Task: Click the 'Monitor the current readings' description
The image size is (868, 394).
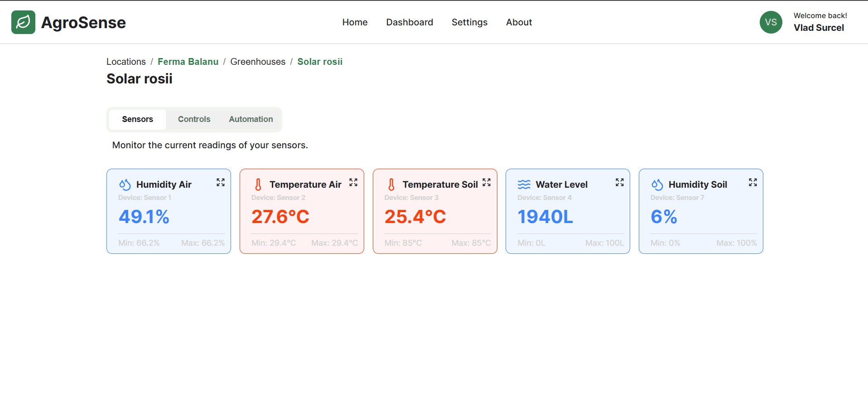Action: [210, 145]
